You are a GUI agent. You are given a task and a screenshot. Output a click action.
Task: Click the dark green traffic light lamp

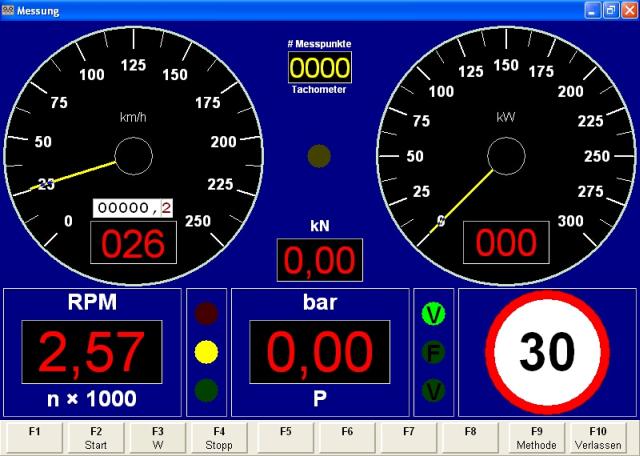coord(206,390)
